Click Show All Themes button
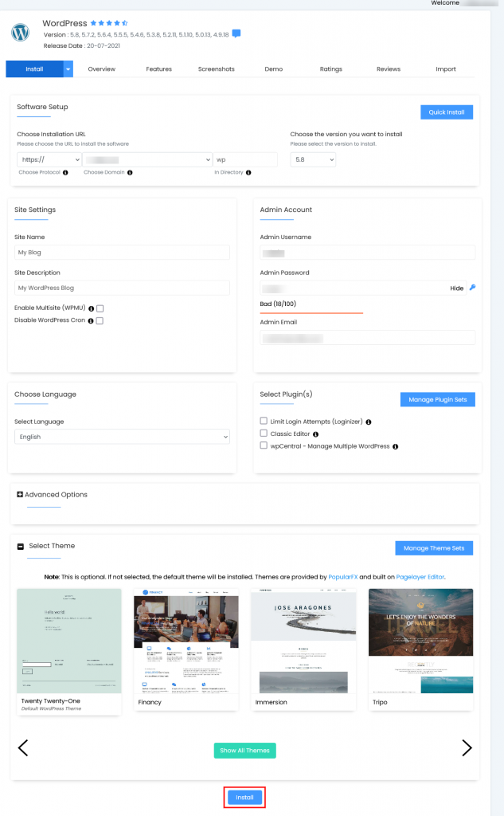The height and width of the screenshot is (816, 504). pos(245,751)
